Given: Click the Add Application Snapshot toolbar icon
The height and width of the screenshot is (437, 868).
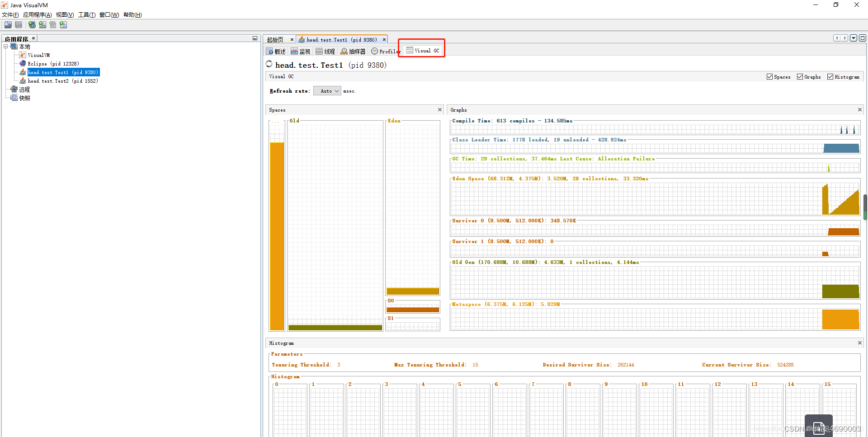Looking at the screenshot, I should [x=63, y=25].
